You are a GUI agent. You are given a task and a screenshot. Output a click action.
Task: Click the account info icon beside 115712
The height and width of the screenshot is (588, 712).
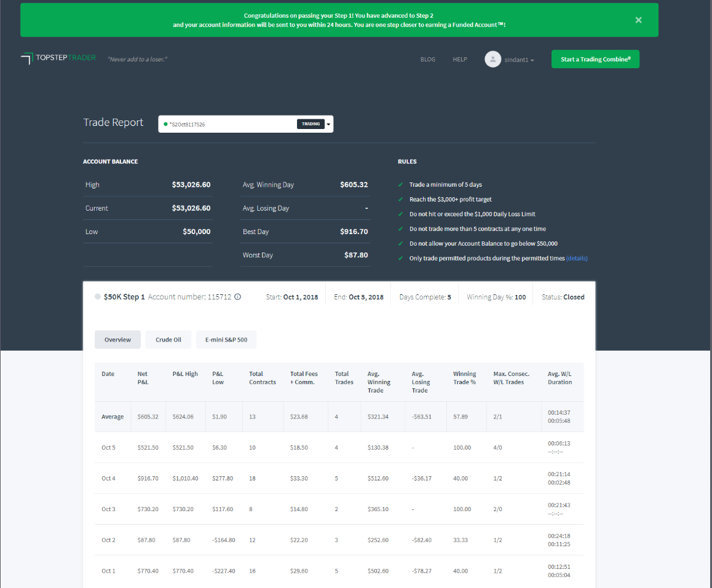click(238, 296)
